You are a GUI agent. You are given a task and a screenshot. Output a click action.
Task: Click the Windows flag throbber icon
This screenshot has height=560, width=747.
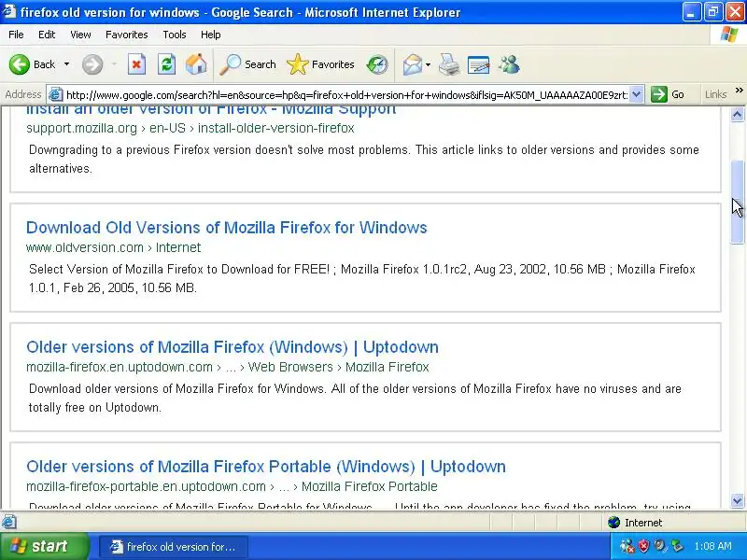point(728,35)
